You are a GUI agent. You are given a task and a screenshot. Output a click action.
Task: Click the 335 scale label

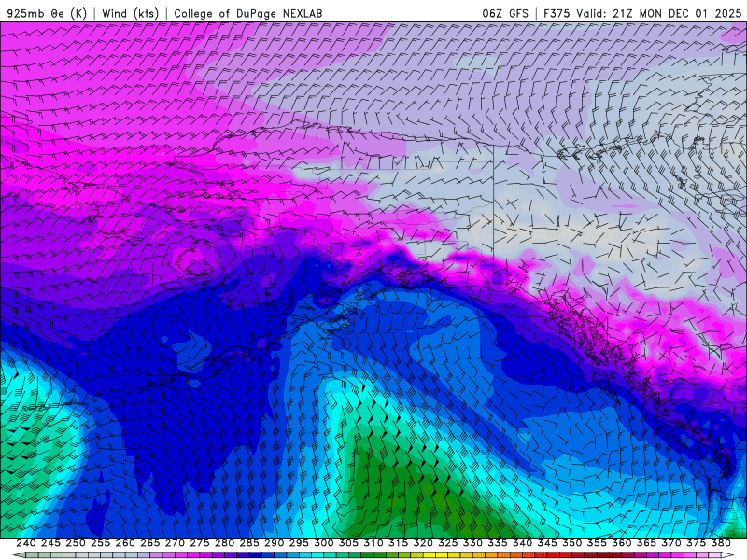point(498,543)
